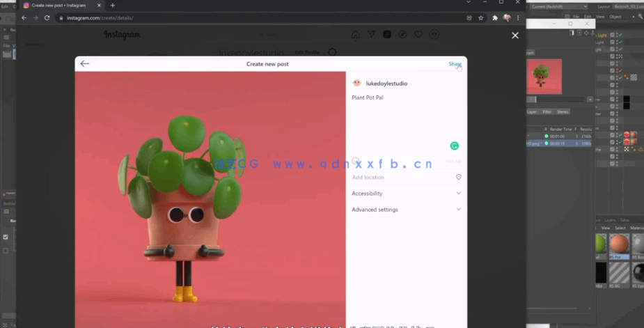Switch to Stereo tab in Picture Viewer

click(563, 112)
